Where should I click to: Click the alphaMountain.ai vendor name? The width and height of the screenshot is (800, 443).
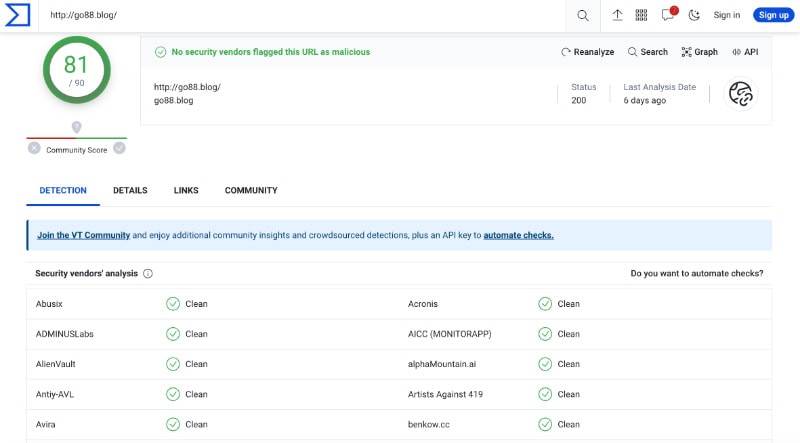coord(442,364)
